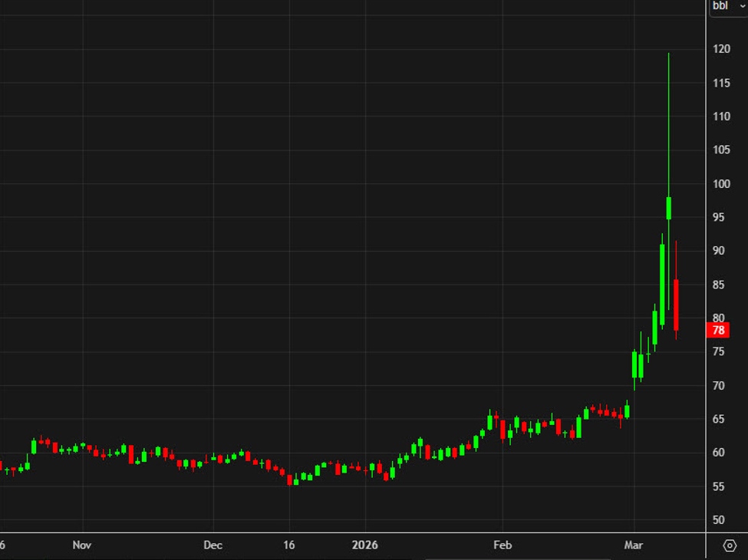Click the Feb label on time axis
This screenshot has height=560, width=748.
pyautogui.click(x=502, y=545)
